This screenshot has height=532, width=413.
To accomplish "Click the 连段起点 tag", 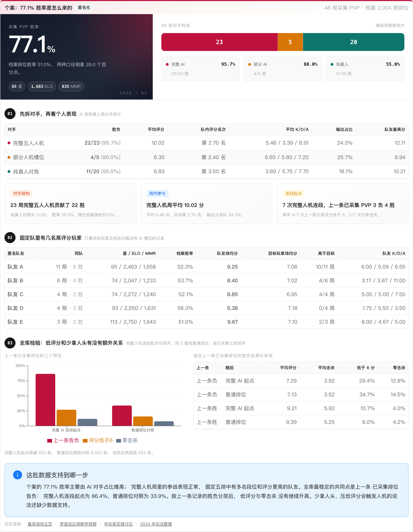I will click(x=294, y=193).
